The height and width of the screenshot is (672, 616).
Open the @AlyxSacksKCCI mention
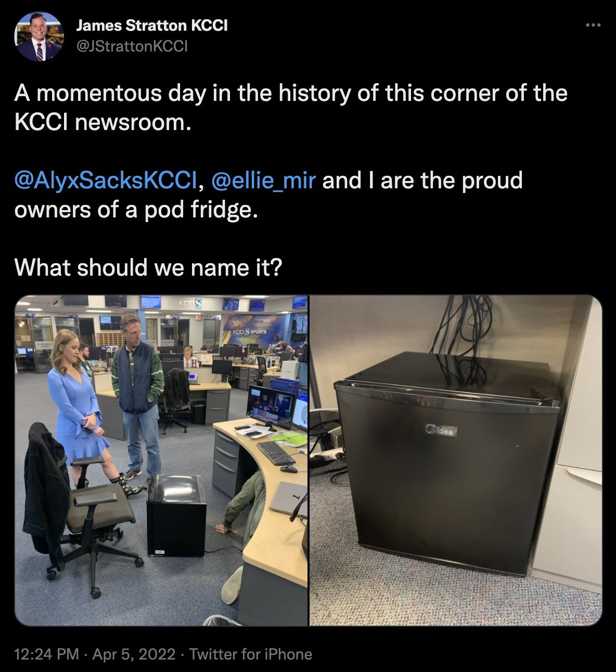(106, 180)
